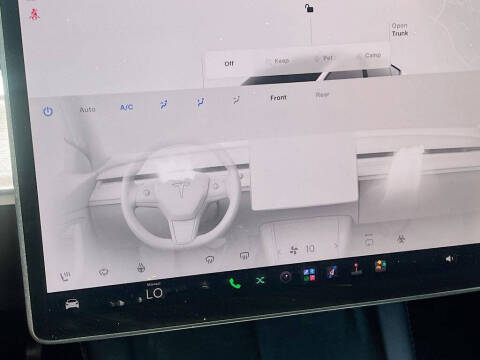Increase fan speed with right chevron

pyautogui.click(x=335, y=246)
